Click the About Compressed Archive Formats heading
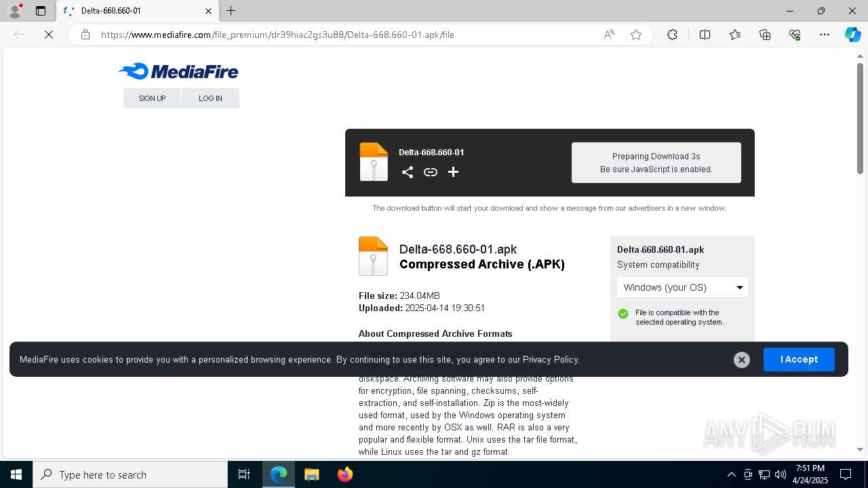Viewport: 868px width, 488px height. tap(435, 333)
